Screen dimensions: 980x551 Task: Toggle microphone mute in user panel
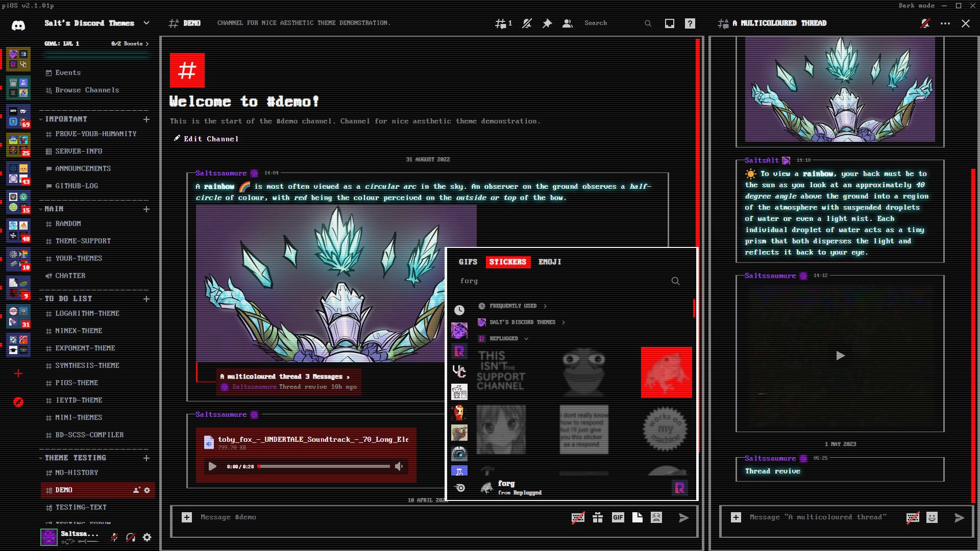pyautogui.click(x=114, y=537)
